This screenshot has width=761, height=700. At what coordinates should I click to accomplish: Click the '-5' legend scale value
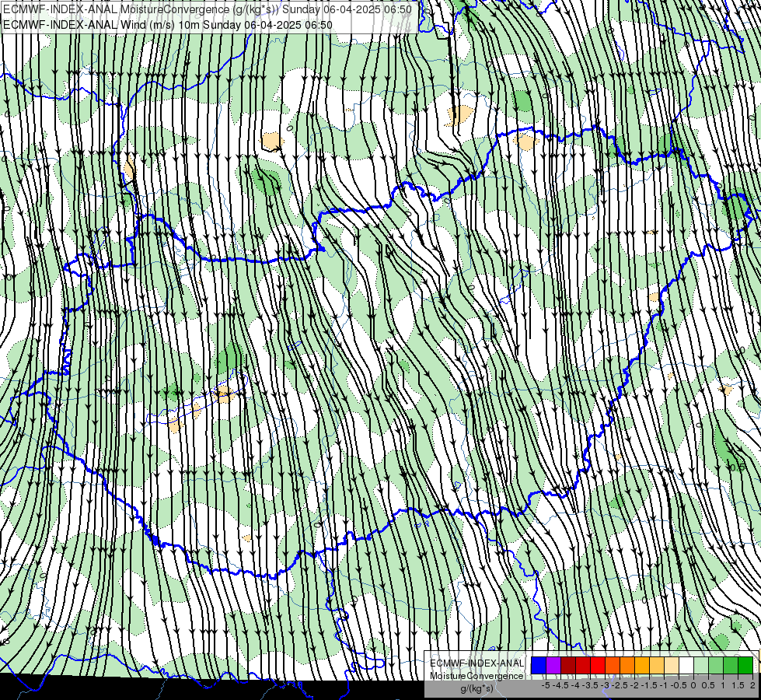coord(545,685)
